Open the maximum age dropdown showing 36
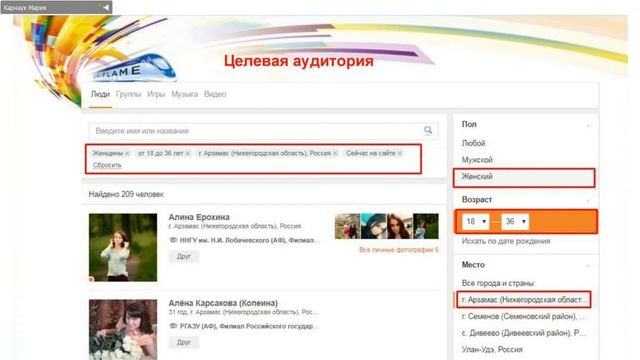This screenshot has width=640, height=360. pos(515,221)
